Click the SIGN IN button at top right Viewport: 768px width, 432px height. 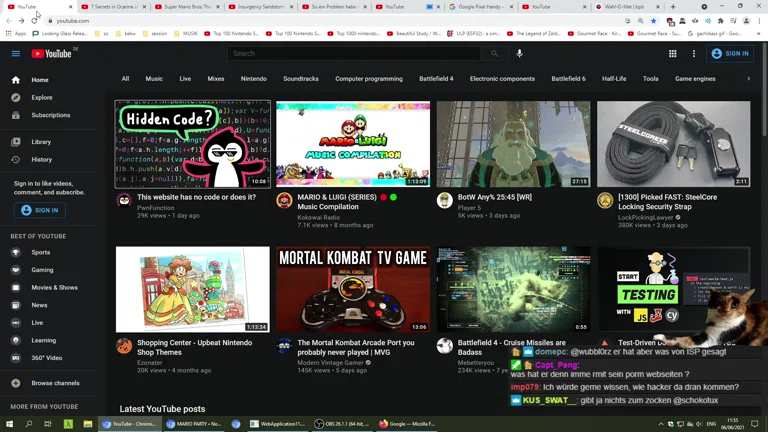[x=729, y=54]
